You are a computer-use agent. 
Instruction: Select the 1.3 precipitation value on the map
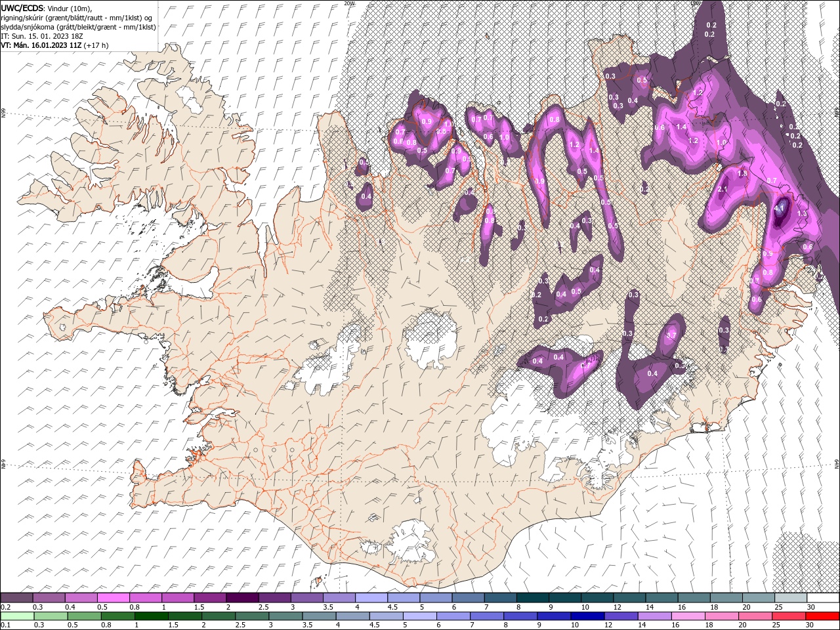pos(802,213)
